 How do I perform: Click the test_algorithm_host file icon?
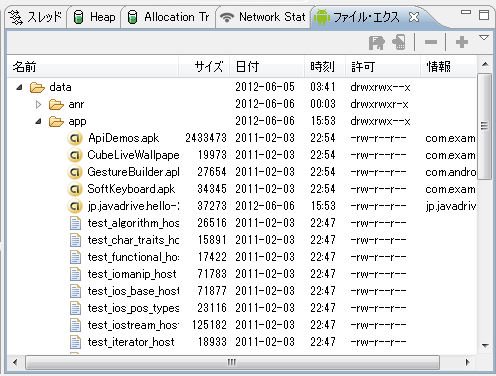click(x=75, y=223)
